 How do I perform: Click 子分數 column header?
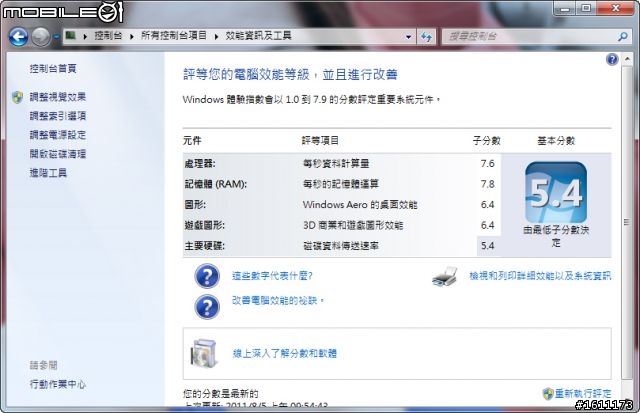[x=487, y=141]
